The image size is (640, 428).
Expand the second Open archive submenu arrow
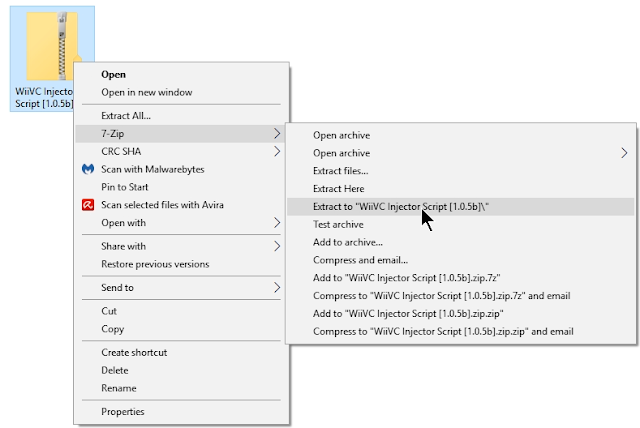click(625, 153)
